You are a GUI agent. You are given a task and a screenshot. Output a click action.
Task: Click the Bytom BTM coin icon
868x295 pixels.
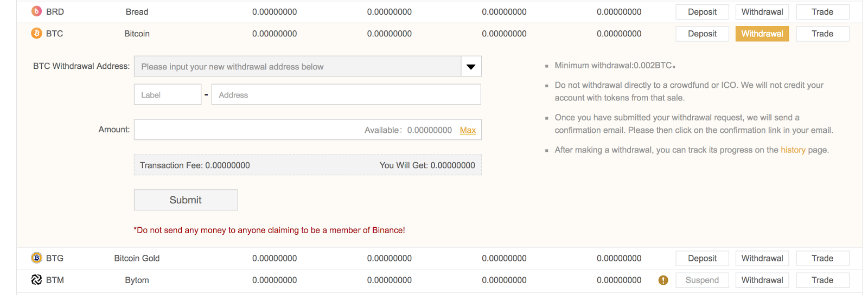click(x=36, y=280)
